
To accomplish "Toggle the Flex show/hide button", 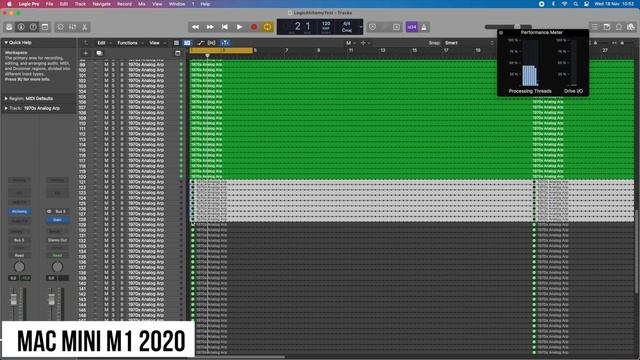I will pyautogui.click(x=211, y=43).
